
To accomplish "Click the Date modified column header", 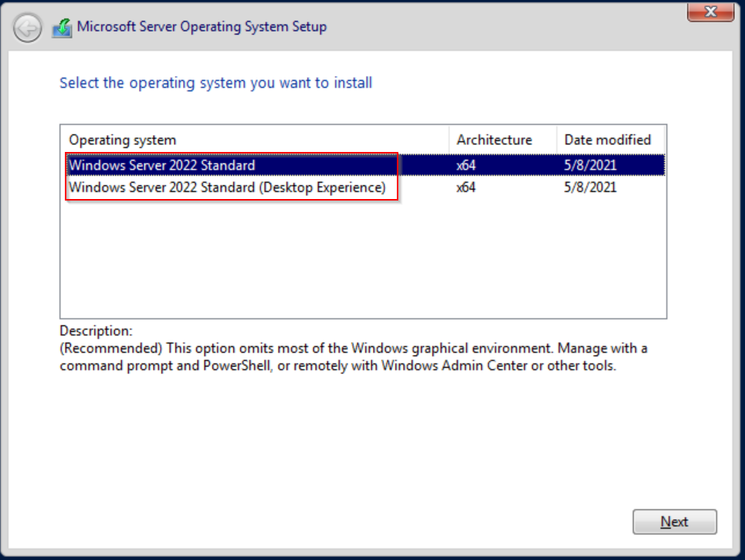I will point(608,140).
